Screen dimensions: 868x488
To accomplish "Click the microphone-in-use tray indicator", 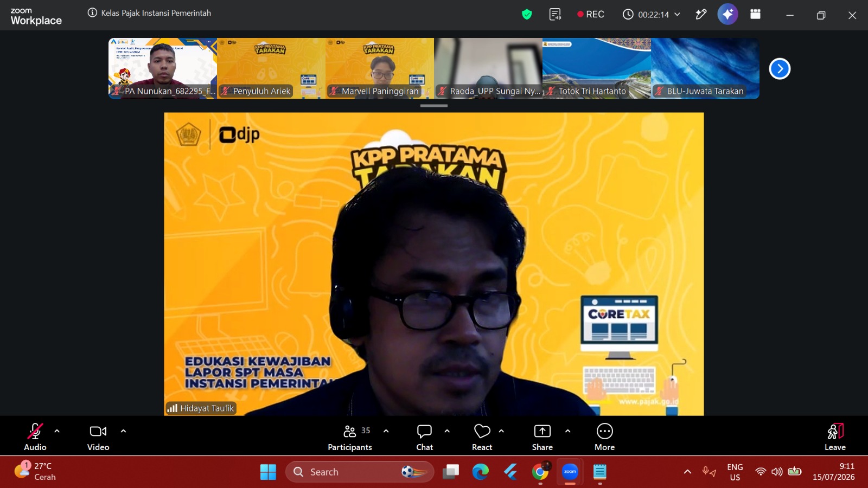I will [709, 472].
